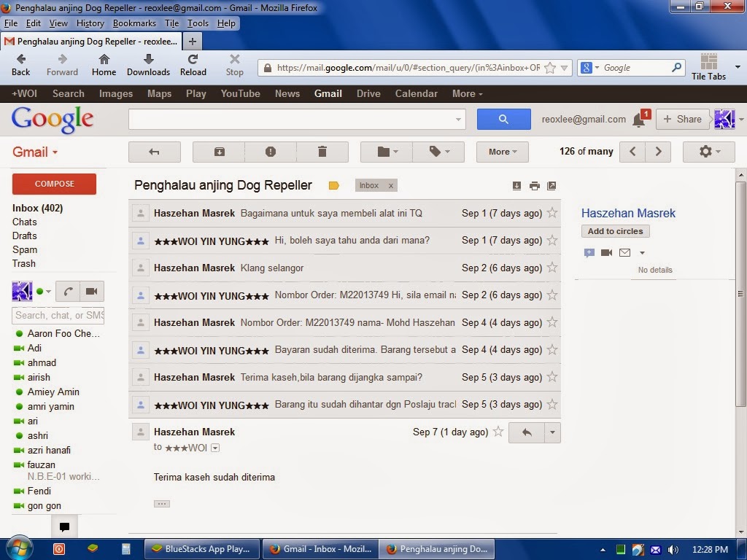Click the chat video call button
This screenshot has height=560, width=747.
(91, 291)
